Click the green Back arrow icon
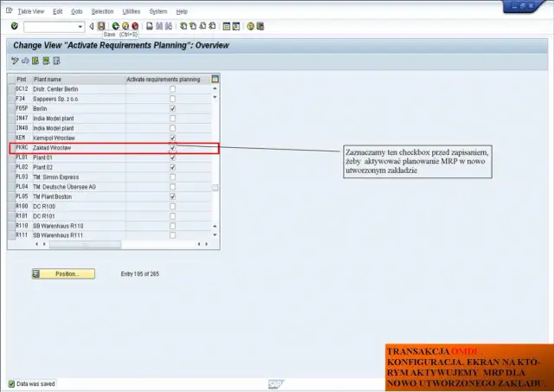The height and width of the screenshot is (392, 554). [x=114, y=26]
